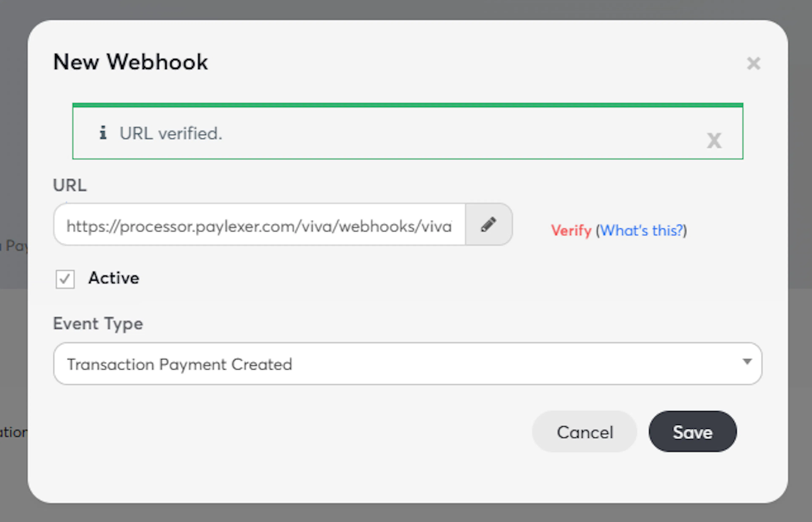Click the info icon in the alert
Screen dimensions: 812x522
[103, 133]
